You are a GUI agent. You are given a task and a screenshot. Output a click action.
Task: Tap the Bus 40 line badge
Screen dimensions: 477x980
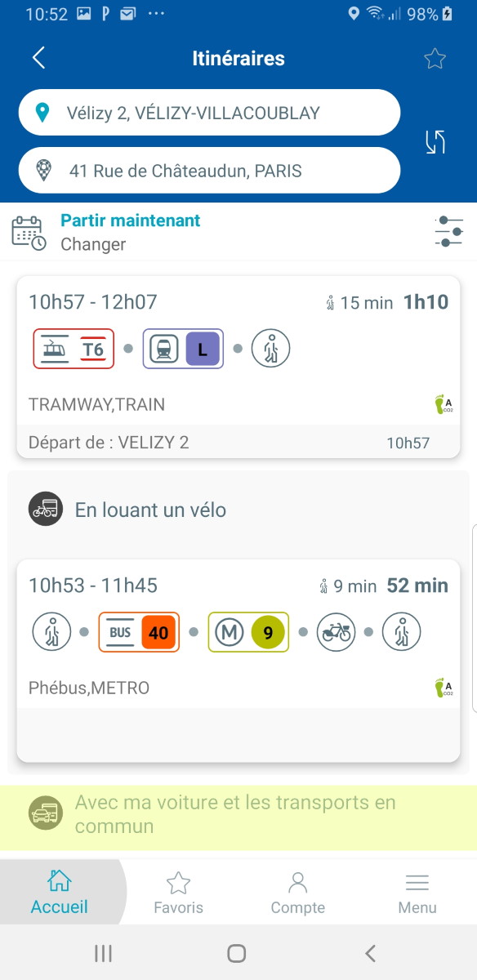[x=139, y=632]
